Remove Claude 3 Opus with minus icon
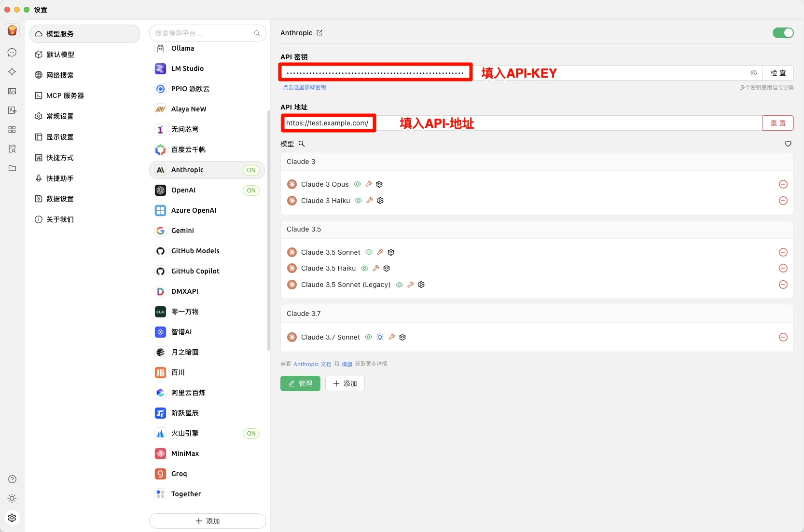This screenshot has width=804, height=532. [x=783, y=184]
